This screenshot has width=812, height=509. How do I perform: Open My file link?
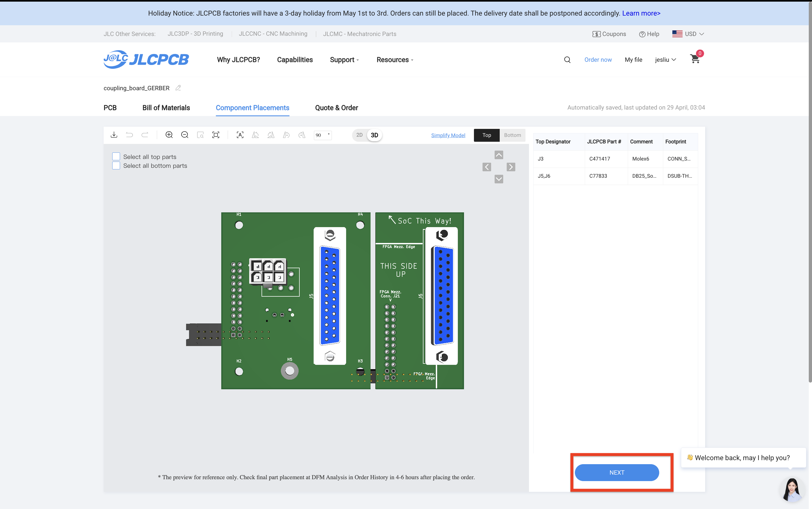[x=633, y=60]
